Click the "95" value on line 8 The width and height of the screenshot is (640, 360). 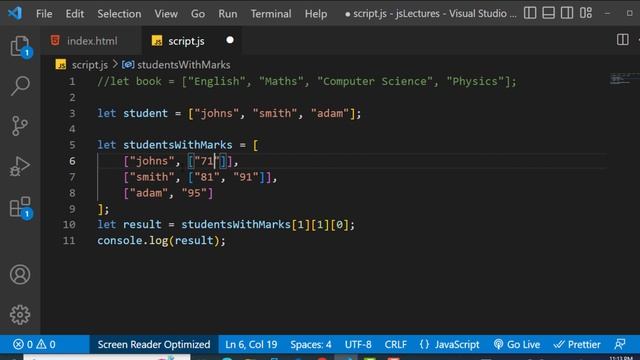coord(194,193)
